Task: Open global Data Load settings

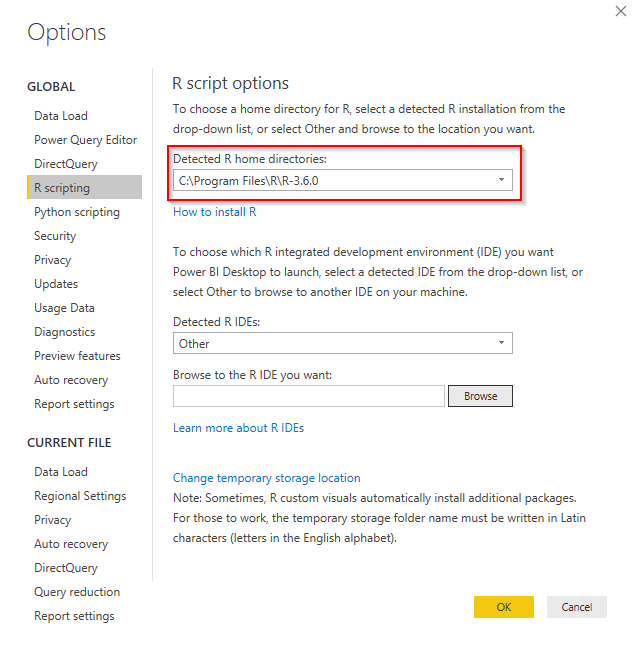Action: (61, 116)
